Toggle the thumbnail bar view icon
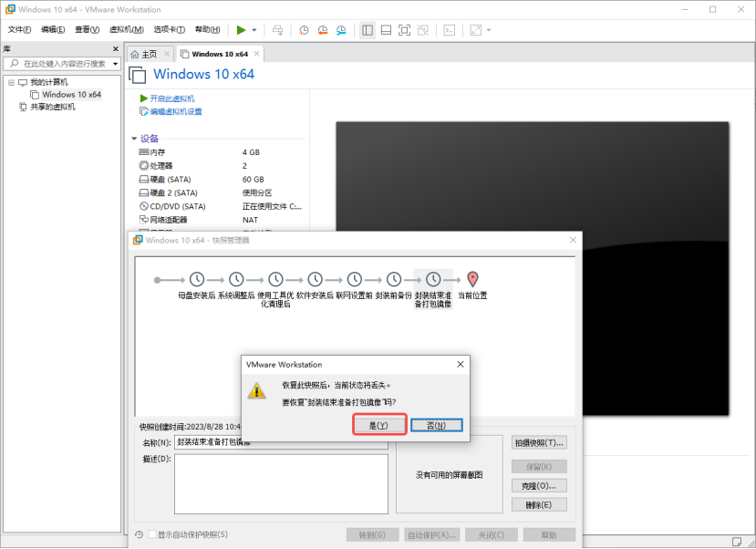 pos(386,30)
